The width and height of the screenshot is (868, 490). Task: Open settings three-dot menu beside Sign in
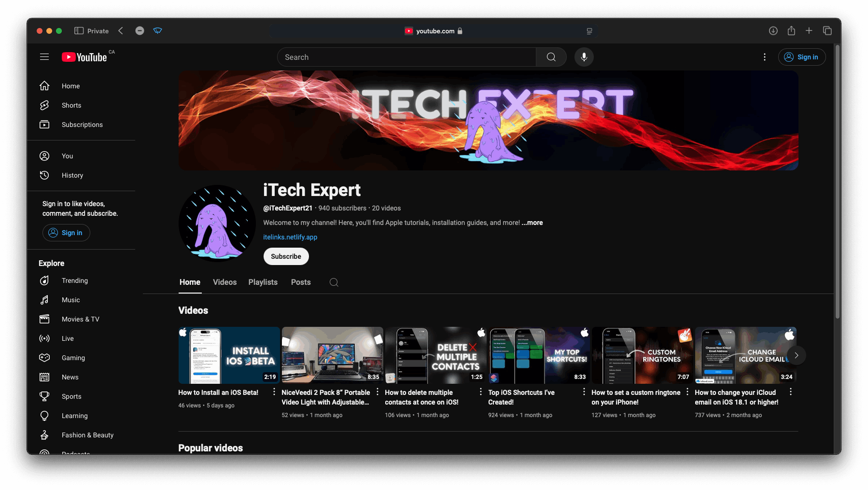(x=764, y=57)
